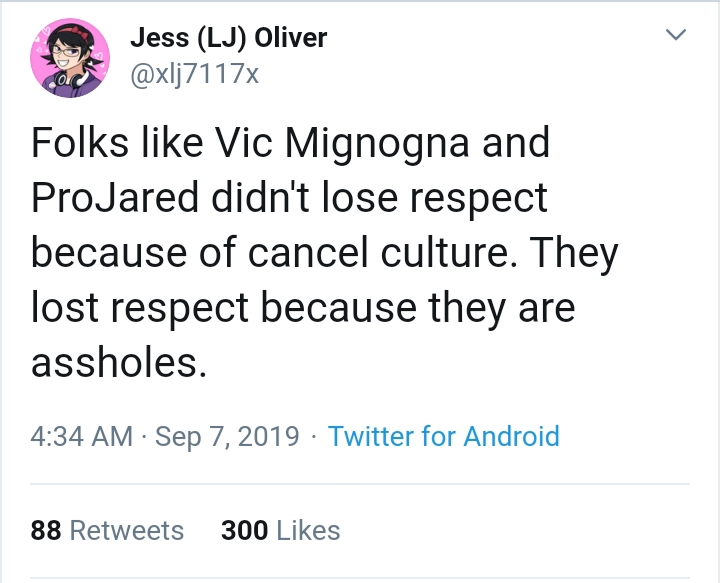The width and height of the screenshot is (720, 583).
Task: Click the bold number 300
Action: point(245,530)
